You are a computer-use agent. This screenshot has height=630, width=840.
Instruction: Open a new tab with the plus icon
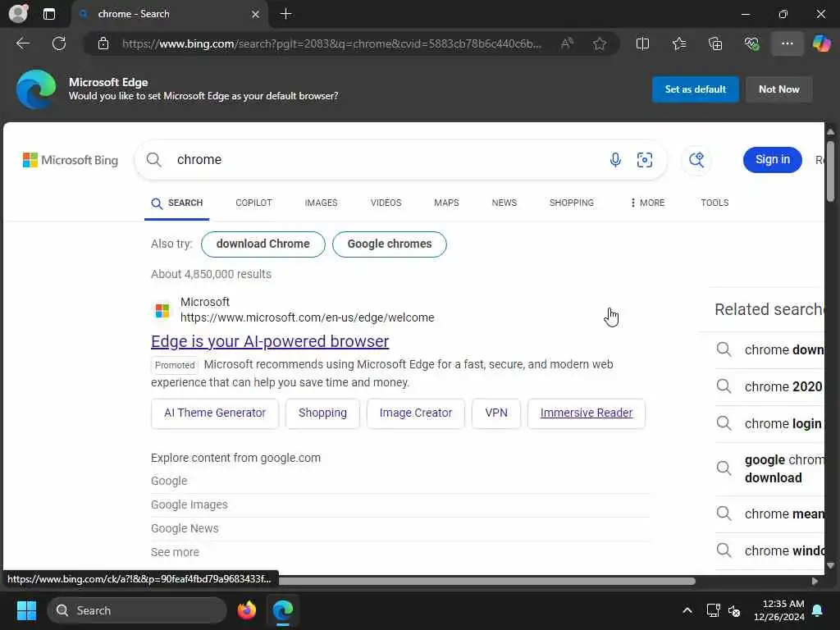286,14
